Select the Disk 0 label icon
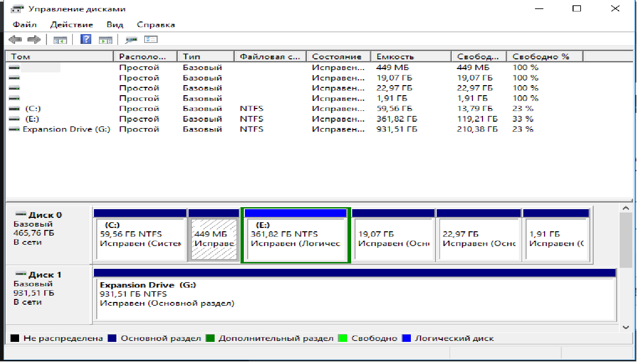The width and height of the screenshot is (644, 362). (x=21, y=214)
